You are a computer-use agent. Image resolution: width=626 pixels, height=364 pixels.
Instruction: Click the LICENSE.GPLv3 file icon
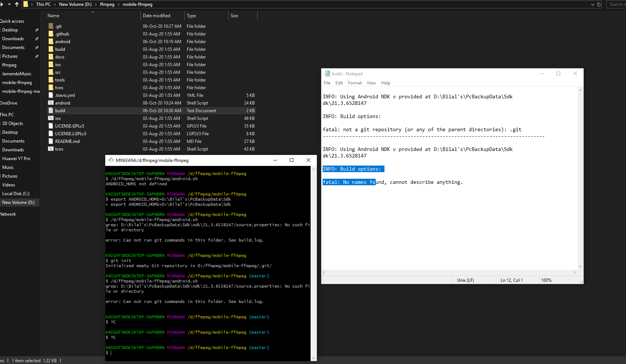pos(51,126)
